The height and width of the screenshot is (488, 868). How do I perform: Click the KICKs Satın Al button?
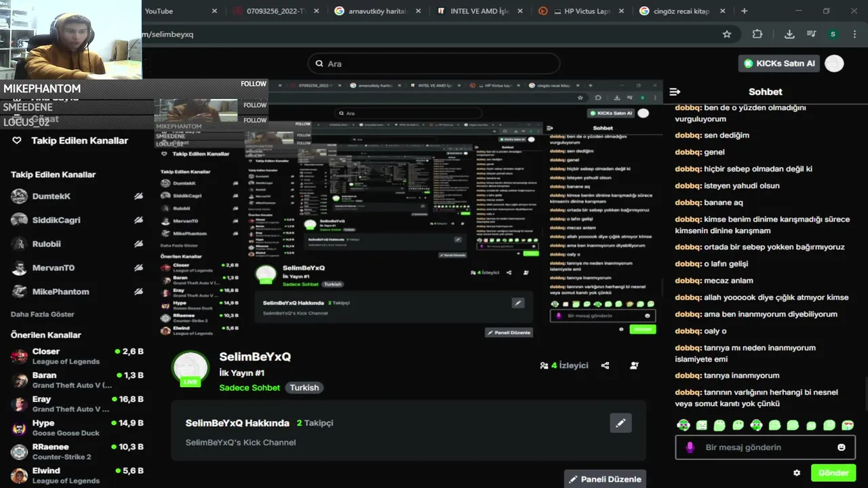tap(778, 63)
